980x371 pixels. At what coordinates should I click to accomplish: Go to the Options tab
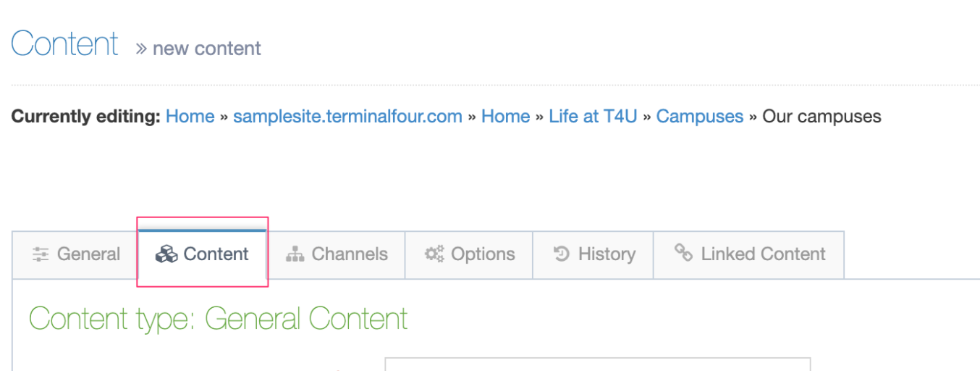(x=469, y=254)
